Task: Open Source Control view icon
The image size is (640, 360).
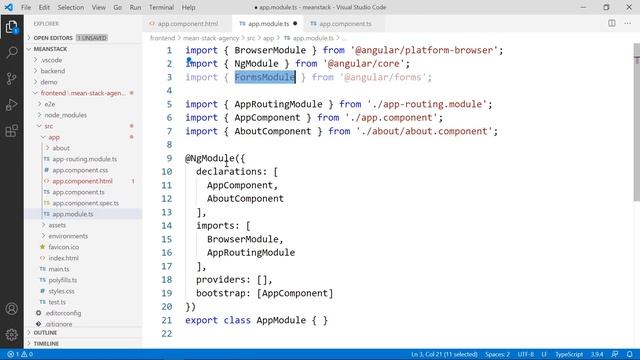Action: click(11, 78)
